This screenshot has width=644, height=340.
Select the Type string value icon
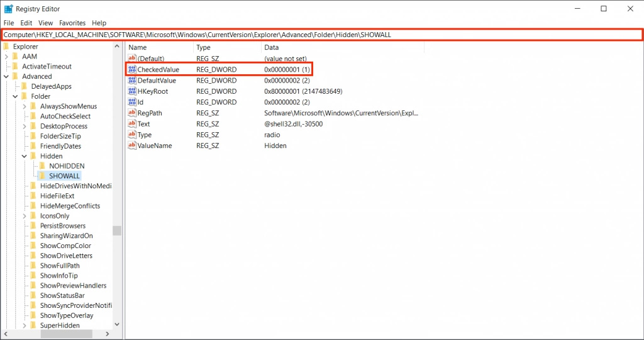click(132, 135)
